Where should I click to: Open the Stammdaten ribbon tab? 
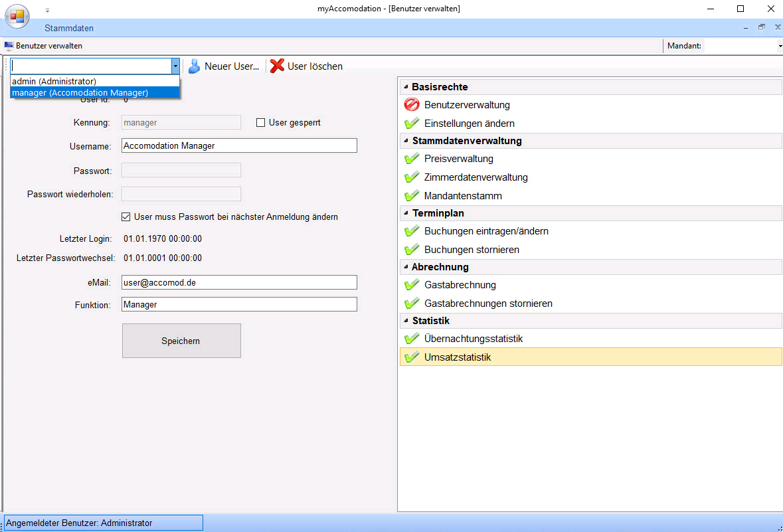69,29
